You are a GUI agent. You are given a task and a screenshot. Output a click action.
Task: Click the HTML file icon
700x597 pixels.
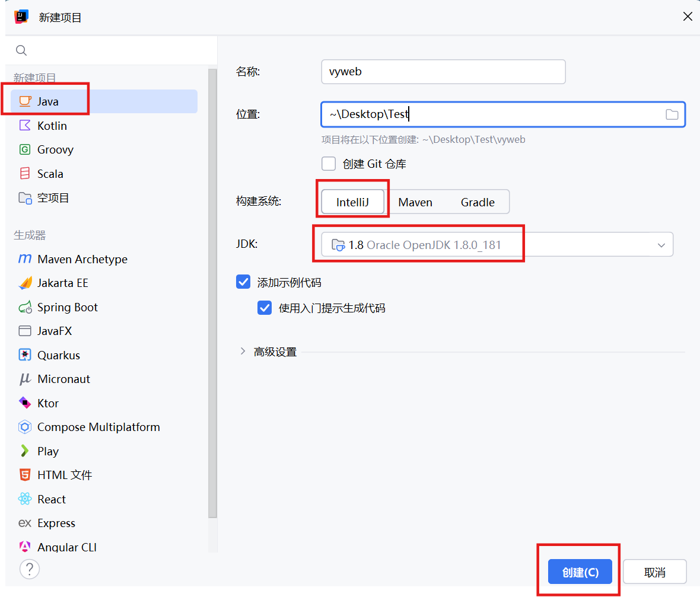click(25, 475)
